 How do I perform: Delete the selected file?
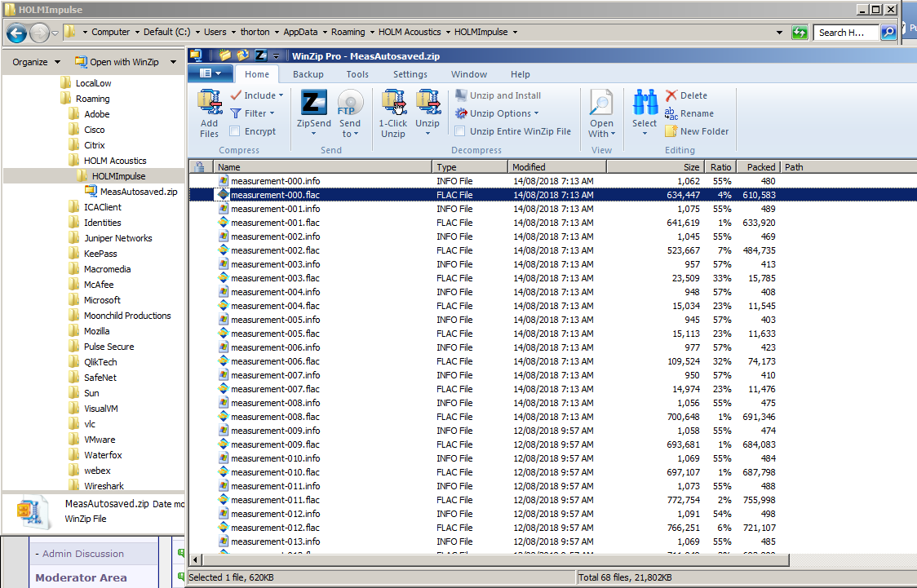687,95
